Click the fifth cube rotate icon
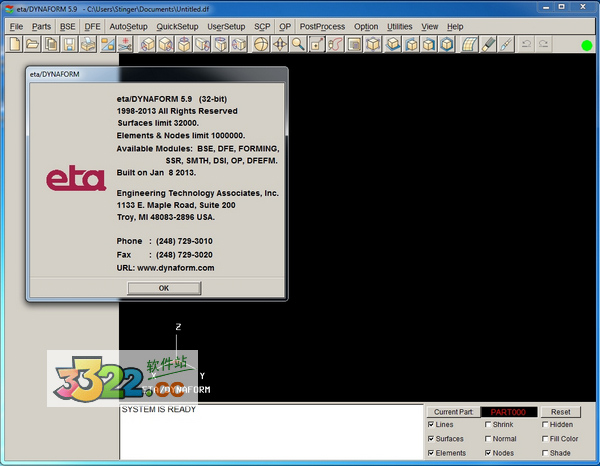 pyautogui.click(x=221, y=44)
